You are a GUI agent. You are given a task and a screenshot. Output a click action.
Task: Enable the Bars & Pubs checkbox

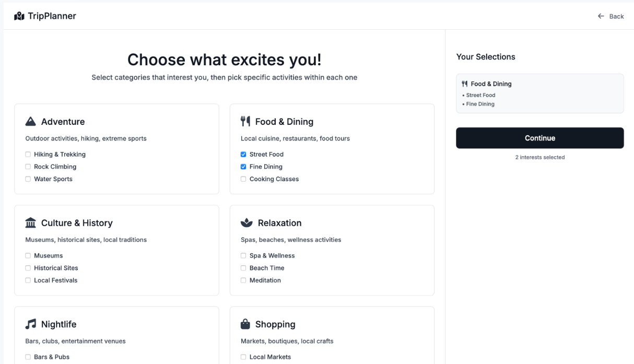(x=28, y=357)
